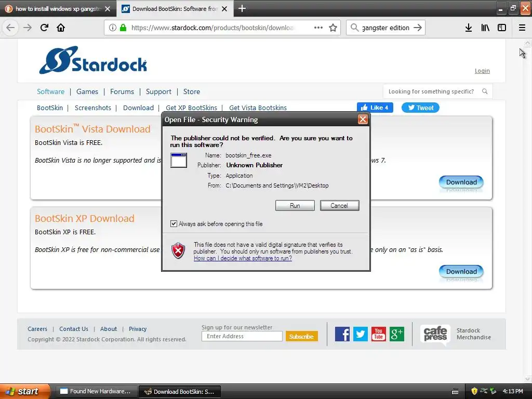Open the browser home page icon
This screenshot has width=532, height=399.
coord(61,28)
